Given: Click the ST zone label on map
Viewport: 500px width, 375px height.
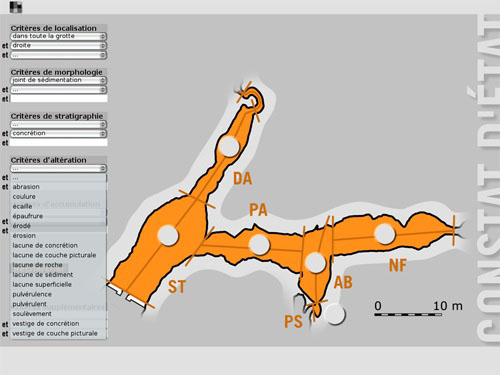Looking at the screenshot, I should (177, 287).
